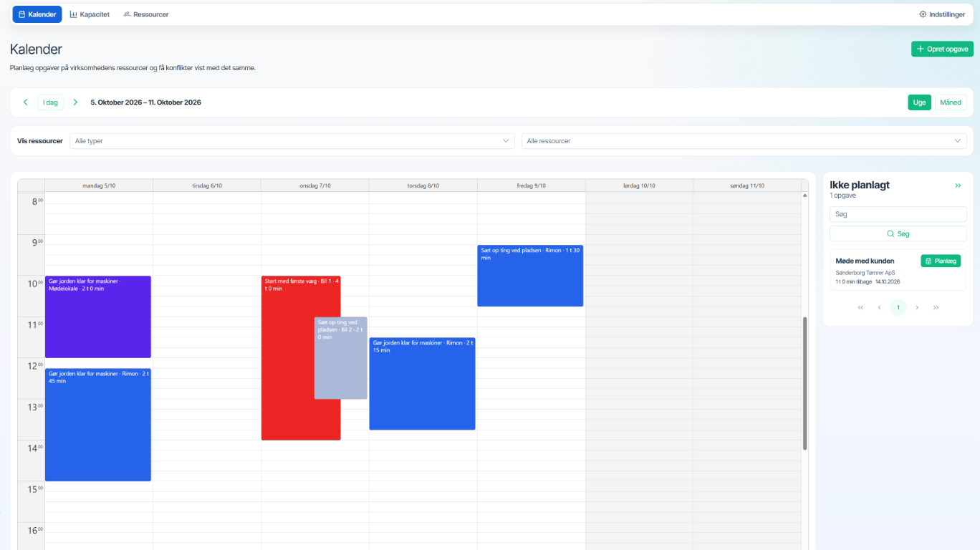Screen dimensions: 980x550
Task: Click the Opret opgave button
Action: pos(942,49)
